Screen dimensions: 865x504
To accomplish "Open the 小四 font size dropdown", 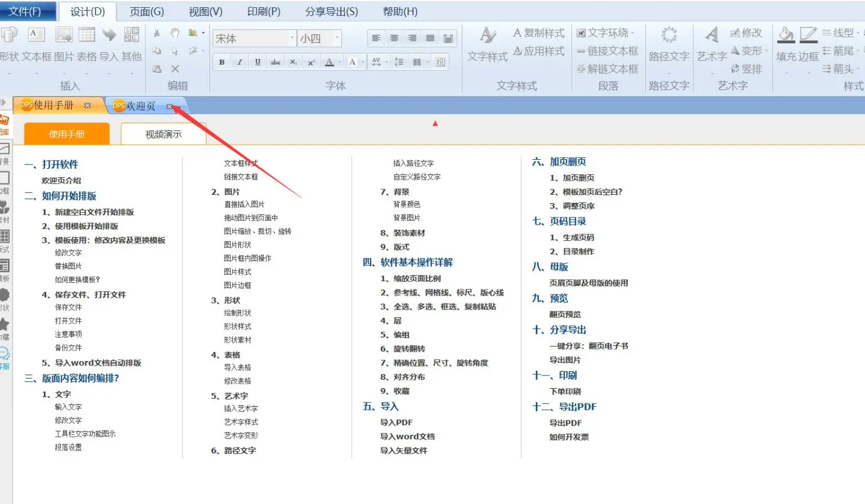I will [x=338, y=38].
